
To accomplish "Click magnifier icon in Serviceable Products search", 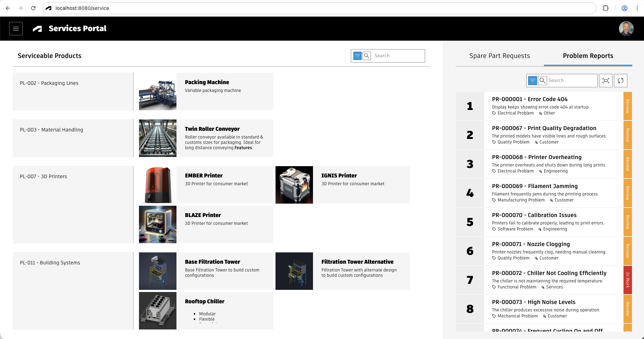I will pyautogui.click(x=367, y=56).
